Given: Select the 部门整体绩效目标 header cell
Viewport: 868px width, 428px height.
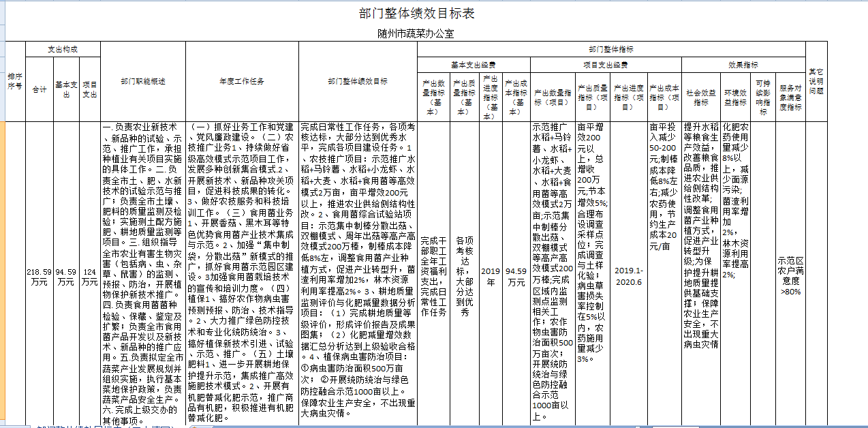Looking at the screenshot, I should point(358,81).
